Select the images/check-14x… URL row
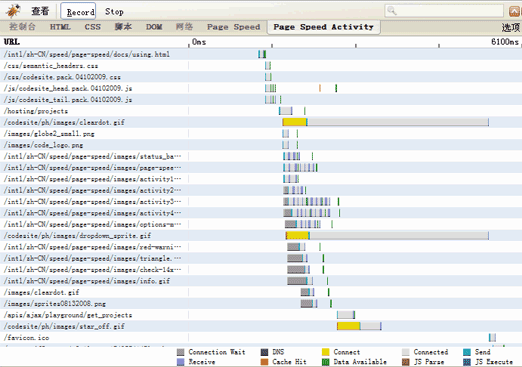Image resolution: width=522 pixels, height=367 pixels. click(261, 270)
